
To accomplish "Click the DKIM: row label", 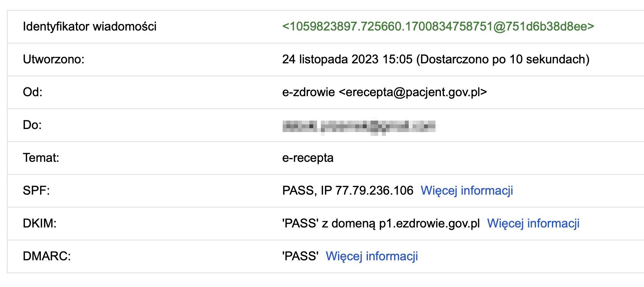I will 40,223.
